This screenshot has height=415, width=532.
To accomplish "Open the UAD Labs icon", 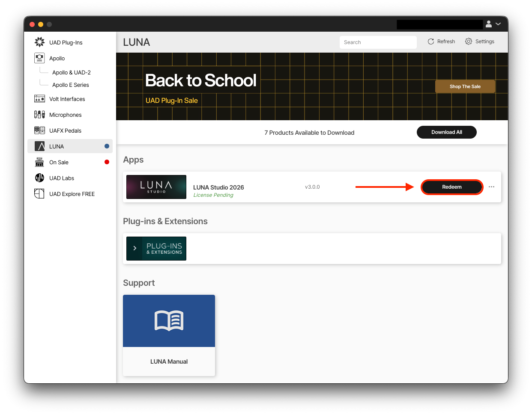I will coord(39,178).
